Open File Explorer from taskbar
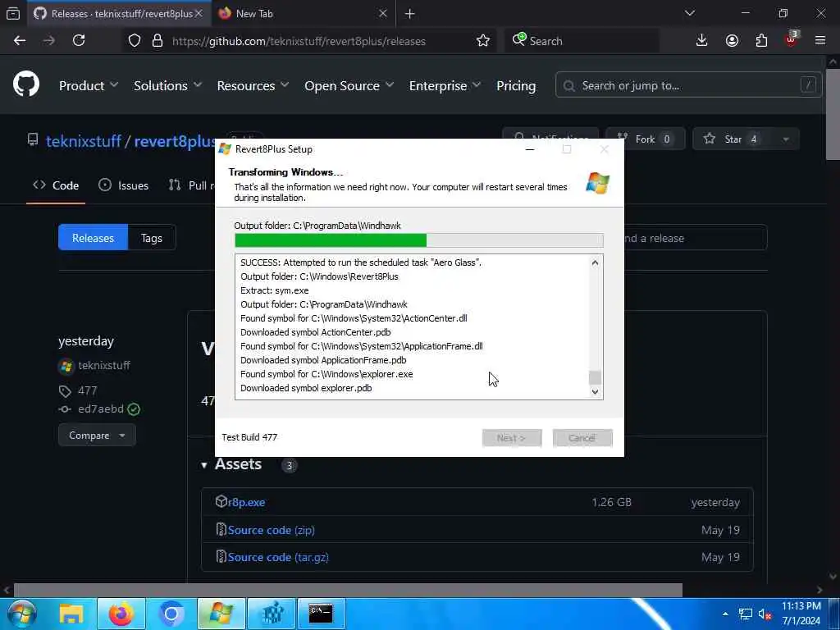This screenshot has height=630, width=840. click(x=71, y=614)
